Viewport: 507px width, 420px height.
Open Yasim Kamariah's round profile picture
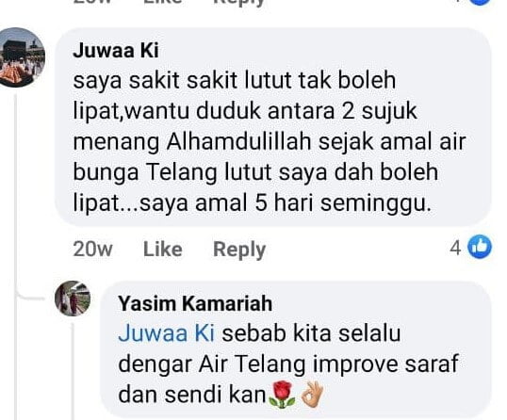73,299
